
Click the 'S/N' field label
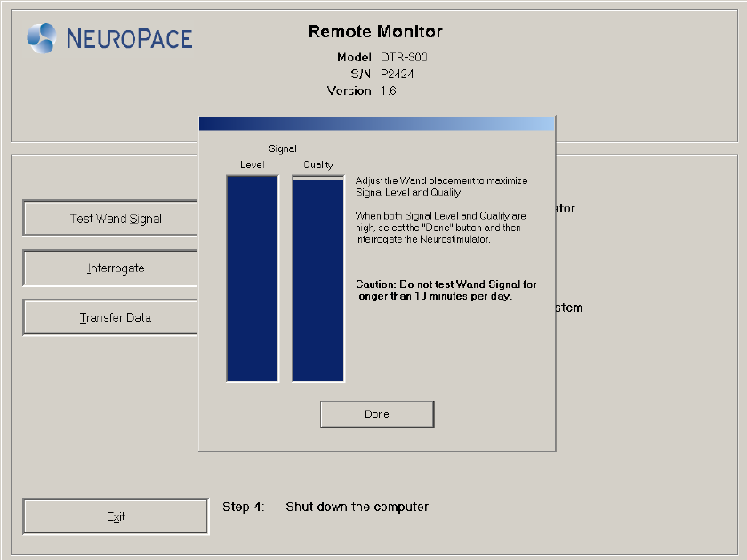click(x=361, y=74)
